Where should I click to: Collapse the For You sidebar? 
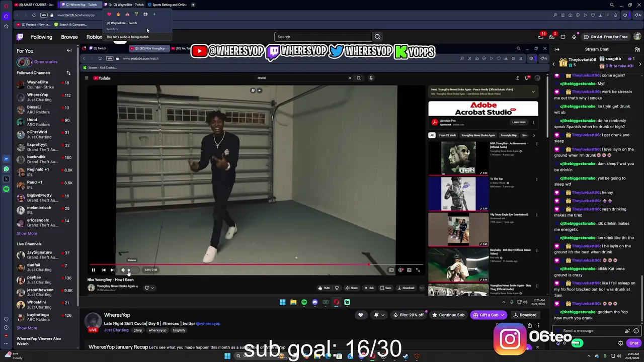(69, 51)
